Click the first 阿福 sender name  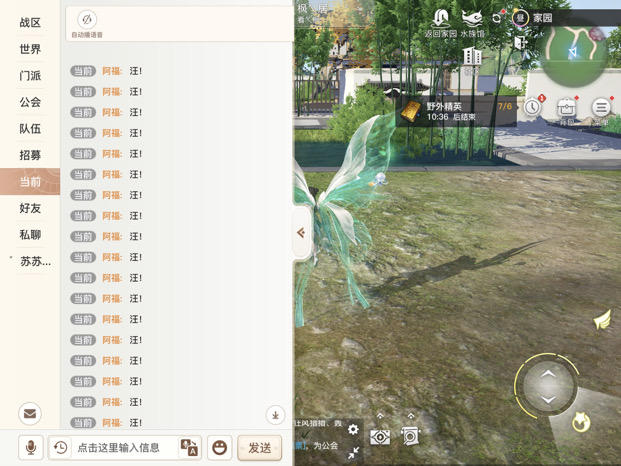(x=112, y=71)
